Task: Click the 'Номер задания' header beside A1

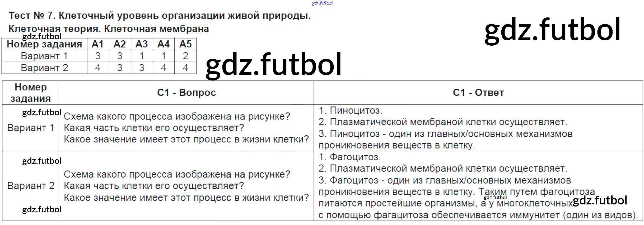Action: click(44, 44)
